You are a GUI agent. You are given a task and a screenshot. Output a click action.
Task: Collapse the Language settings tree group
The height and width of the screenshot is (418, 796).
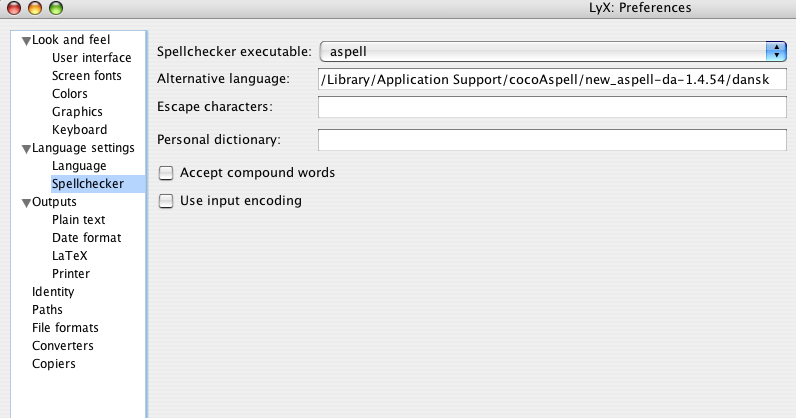(26, 149)
